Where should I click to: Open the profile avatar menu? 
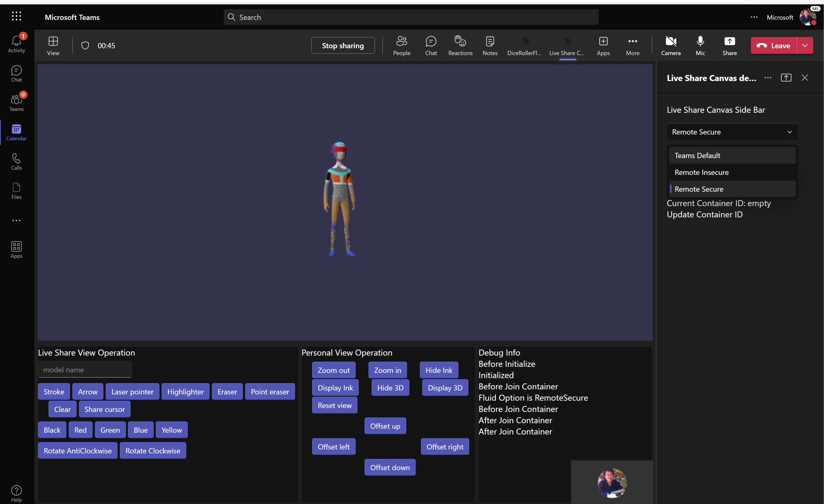(x=808, y=17)
